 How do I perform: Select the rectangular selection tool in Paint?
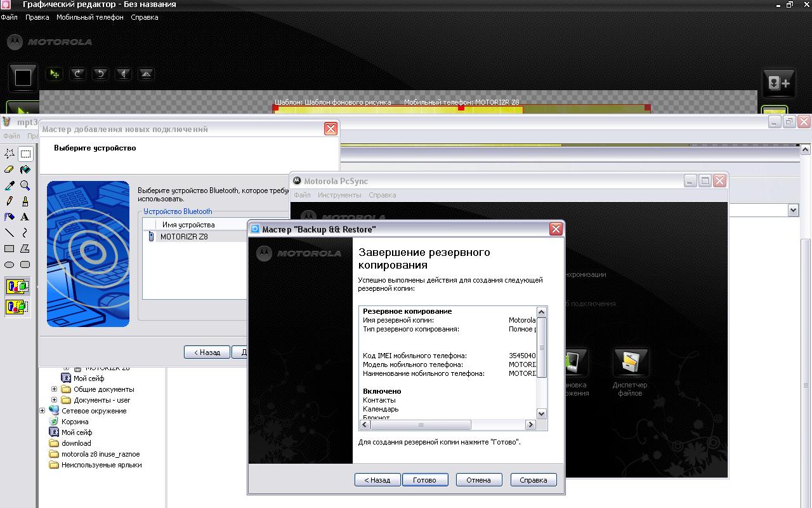pyautogui.click(x=25, y=154)
